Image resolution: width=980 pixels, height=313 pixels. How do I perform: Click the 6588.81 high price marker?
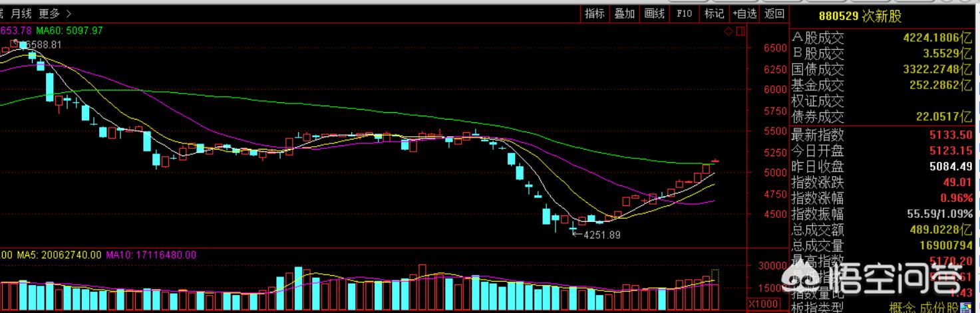coord(42,45)
